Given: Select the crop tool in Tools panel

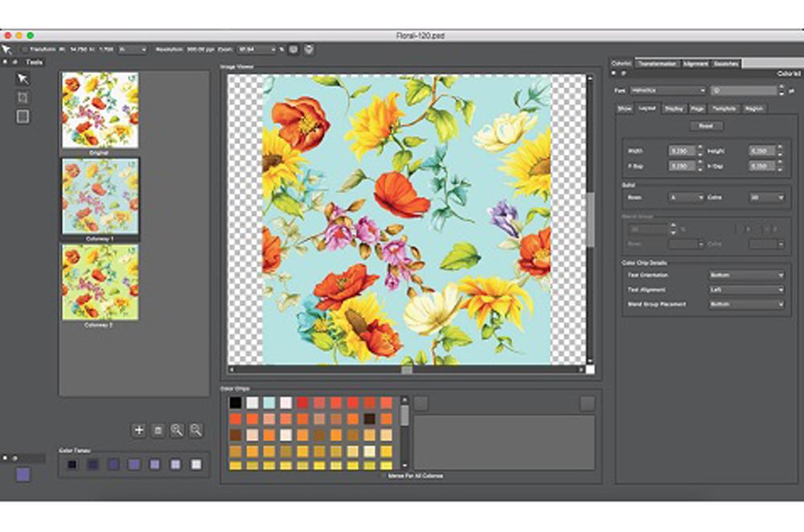Looking at the screenshot, I should tap(23, 97).
